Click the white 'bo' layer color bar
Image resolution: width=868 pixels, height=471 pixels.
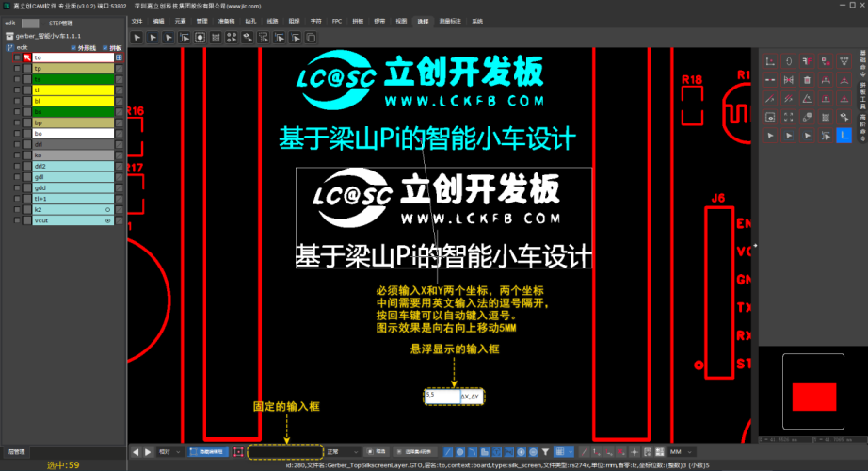(x=73, y=134)
